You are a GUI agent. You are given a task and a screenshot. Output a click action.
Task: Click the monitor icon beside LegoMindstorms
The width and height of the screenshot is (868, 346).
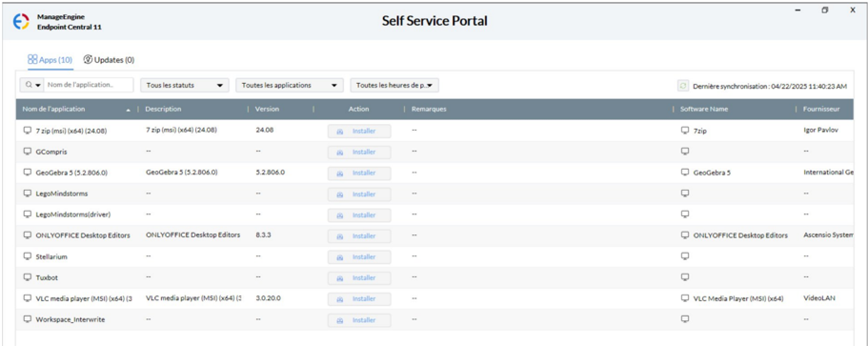pyautogui.click(x=27, y=193)
